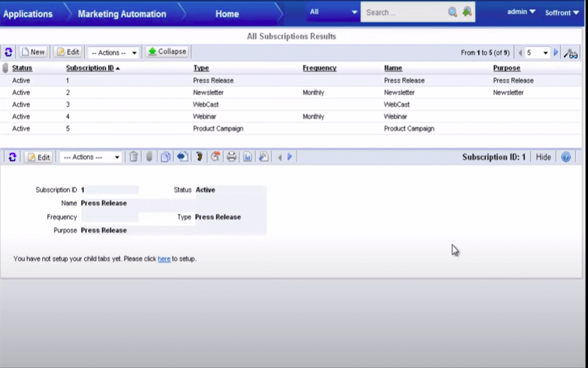Open the results list Actions dropdown

pos(114,53)
